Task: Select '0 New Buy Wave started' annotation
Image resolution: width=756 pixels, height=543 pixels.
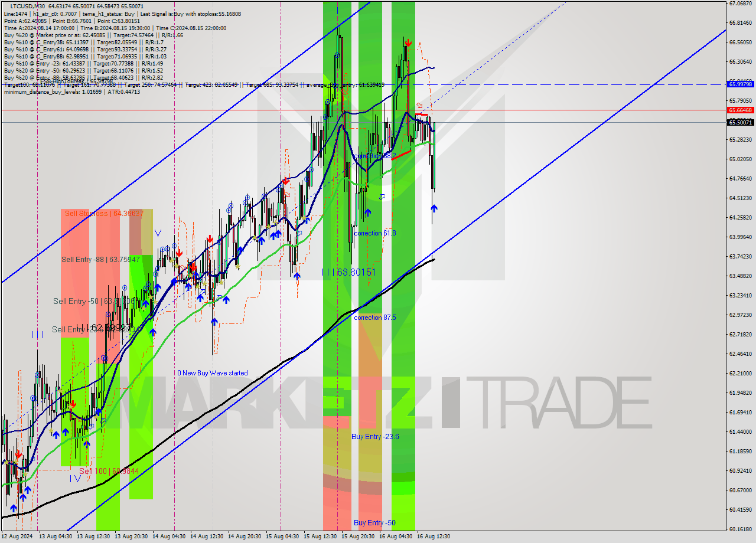Action: pyautogui.click(x=213, y=373)
